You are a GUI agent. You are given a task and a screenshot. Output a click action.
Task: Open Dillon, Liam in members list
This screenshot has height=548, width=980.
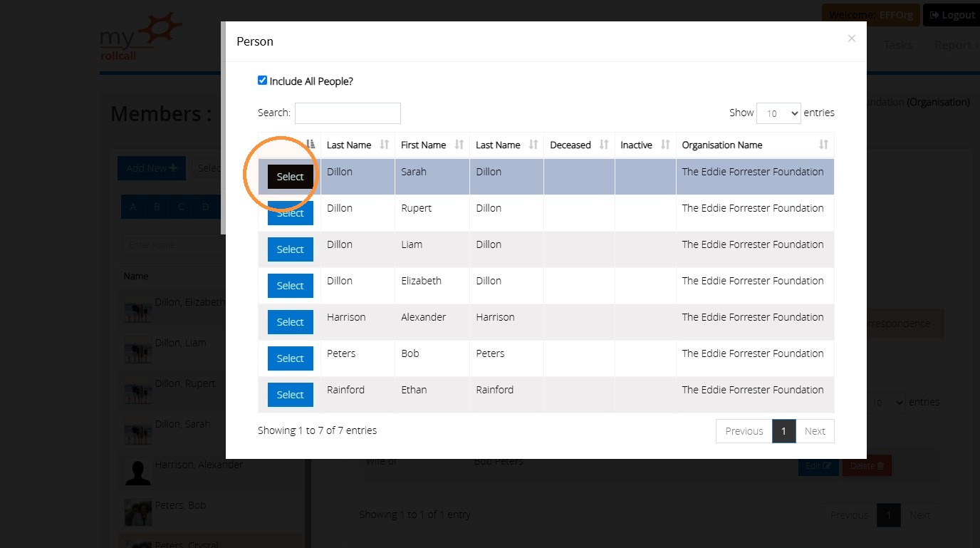180,343
